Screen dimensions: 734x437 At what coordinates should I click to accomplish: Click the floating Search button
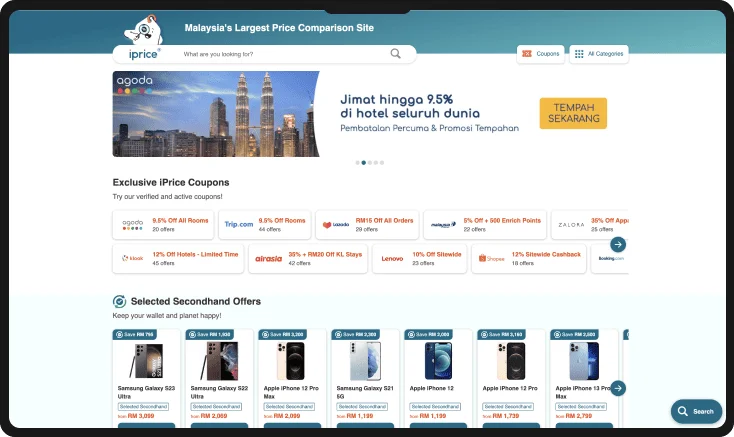[697, 411]
